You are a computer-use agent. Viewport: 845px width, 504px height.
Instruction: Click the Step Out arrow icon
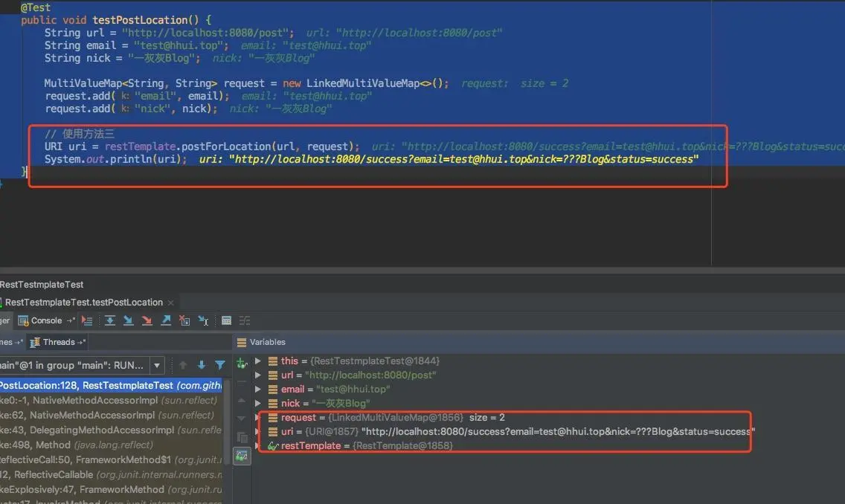click(166, 321)
